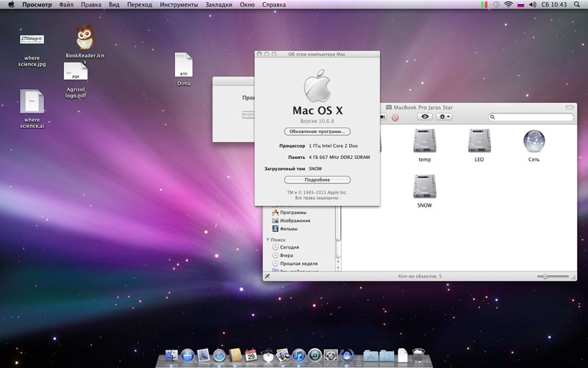588x368 pixels.
Task: Open iPhoto from the Dock
Action: (x=282, y=355)
